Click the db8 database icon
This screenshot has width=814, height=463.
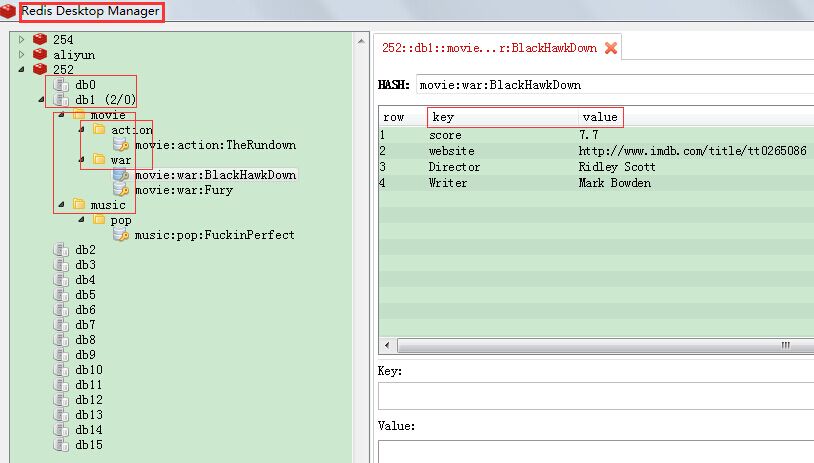click(x=61, y=340)
